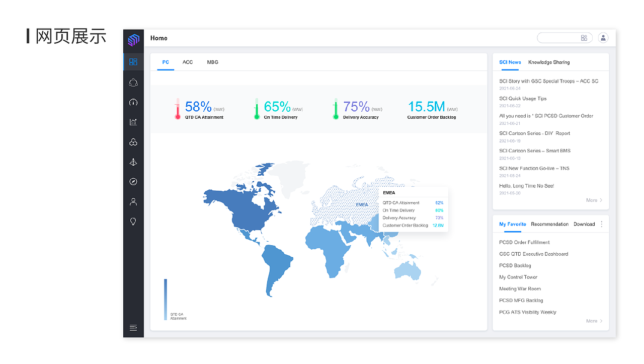This screenshot has width=644, height=364.
Task: Open My Control Tower favorite
Action: (x=518, y=277)
